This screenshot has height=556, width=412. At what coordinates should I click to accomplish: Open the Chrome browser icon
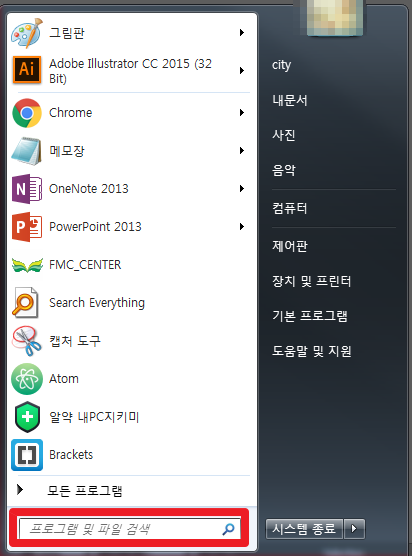pyautogui.click(x=27, y=113)
